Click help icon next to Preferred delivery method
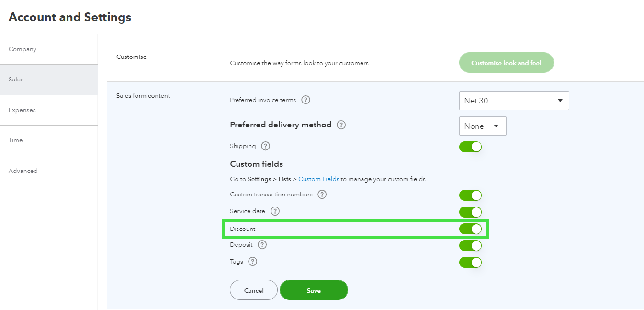The height and width of the screenshot is (310, 644). (x=341, y=125)
